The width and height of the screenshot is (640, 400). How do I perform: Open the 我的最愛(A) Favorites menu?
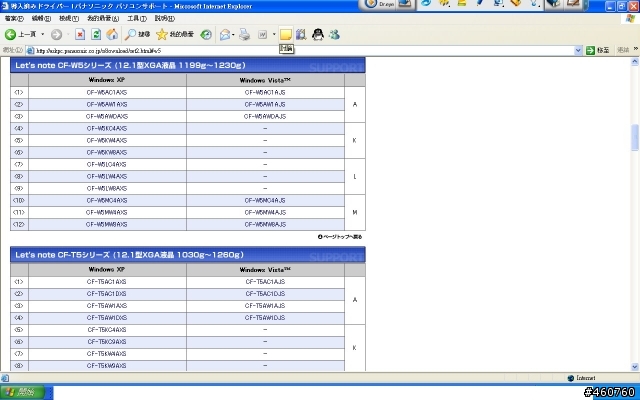(x=103, y=18)
